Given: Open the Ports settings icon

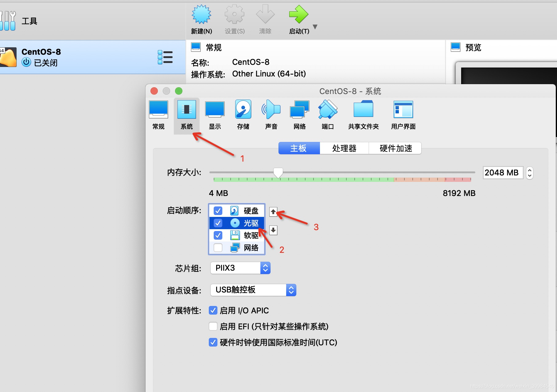Looking at the screenshot, I should click(327, 114).
